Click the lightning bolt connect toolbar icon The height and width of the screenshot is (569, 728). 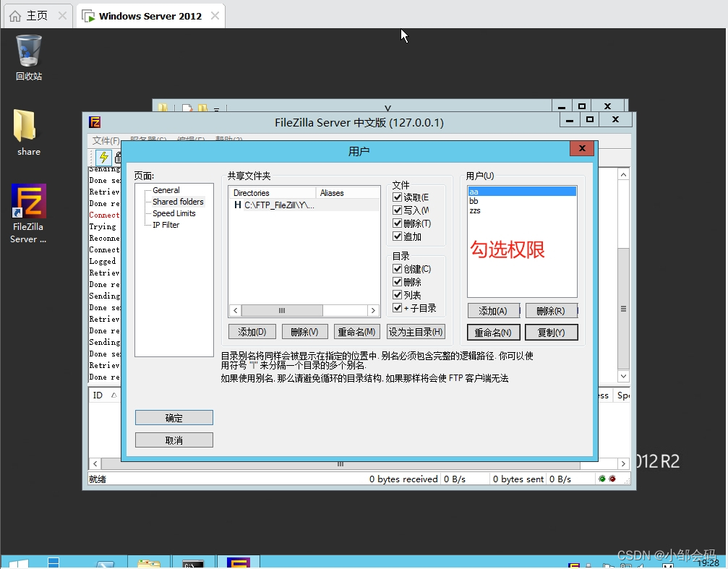coord(103,158)
